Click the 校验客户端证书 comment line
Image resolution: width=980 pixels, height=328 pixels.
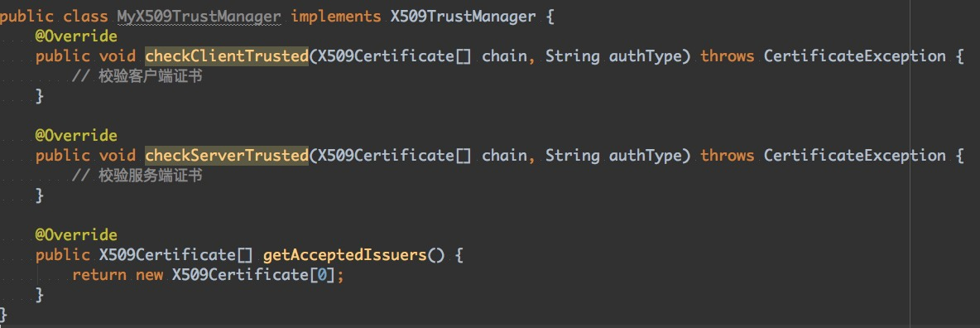click(137, 77)
